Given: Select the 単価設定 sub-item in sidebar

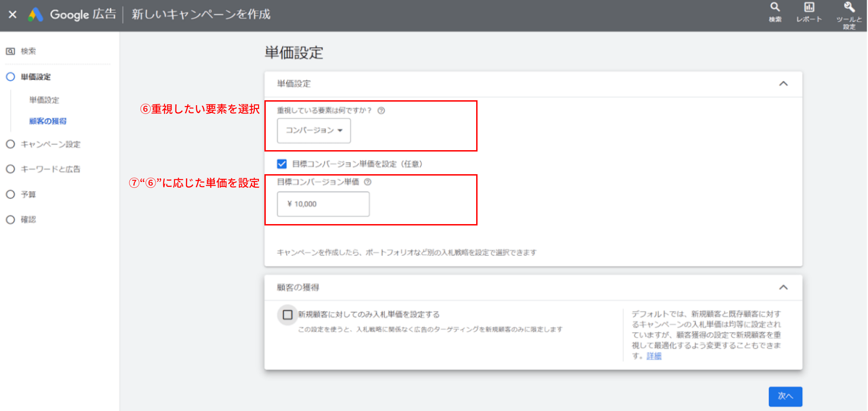Looking at the screenshot, I should click(44, 100).
